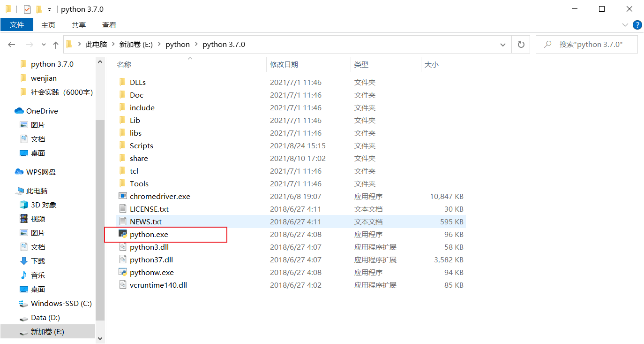This screenshot has height=344, width=644.
Task: Expand the chevron after python in breadcrumb
Action: coord(196,45)
